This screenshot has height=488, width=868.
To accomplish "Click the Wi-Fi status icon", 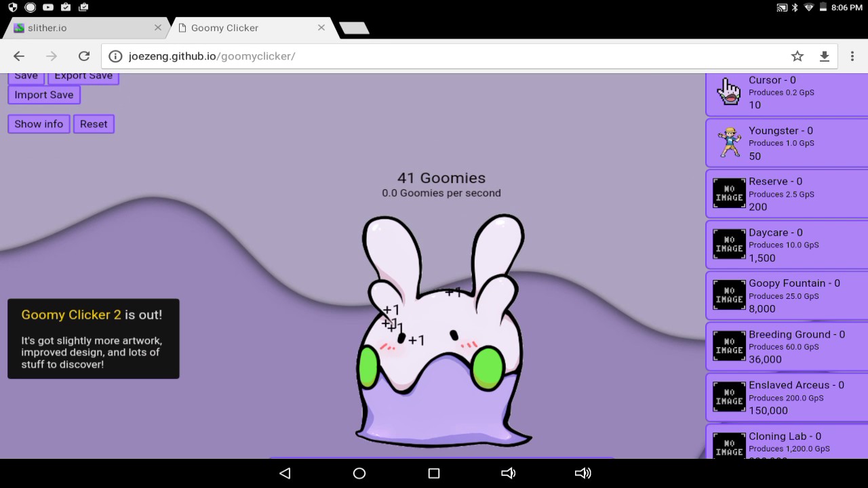I will [808, 7].
